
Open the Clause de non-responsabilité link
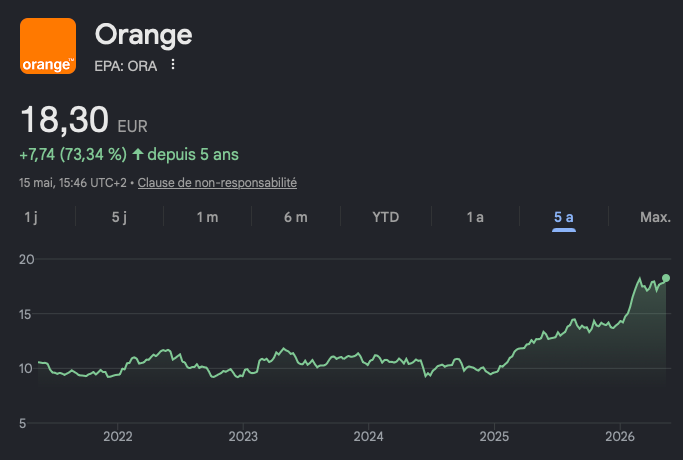click(x=217, y=183)
